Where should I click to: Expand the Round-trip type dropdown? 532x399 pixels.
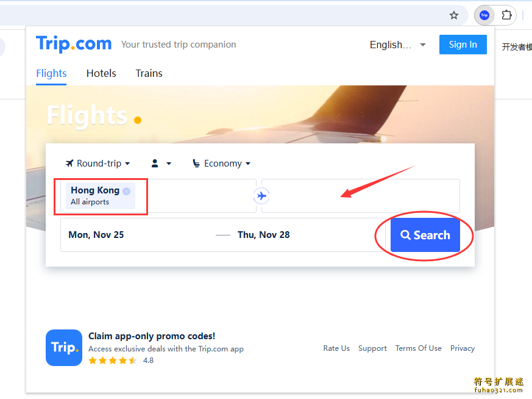click(98, 164)
